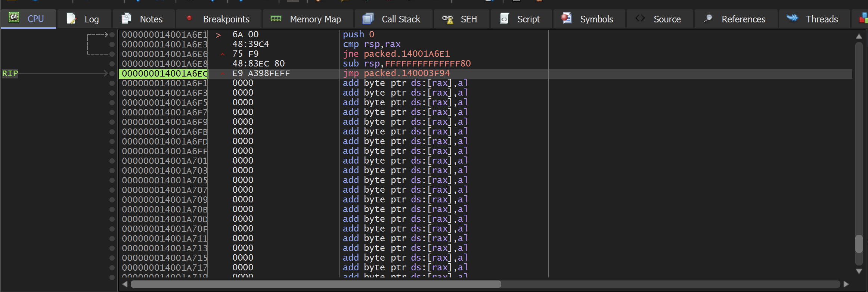Select the opcode bytes "75 F9"
Viewport: 868px width, 292px height.
click(245, 54)
